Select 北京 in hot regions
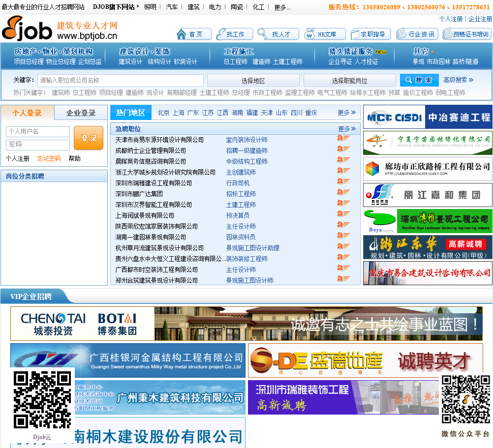 pos(163,113)
